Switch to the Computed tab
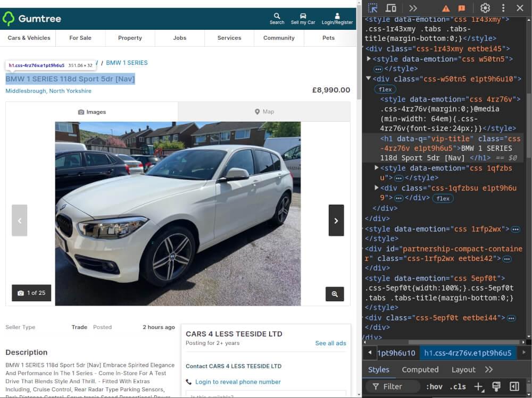Image resolution: width=532 pixels, height=398 pixels. click(420, 369)
